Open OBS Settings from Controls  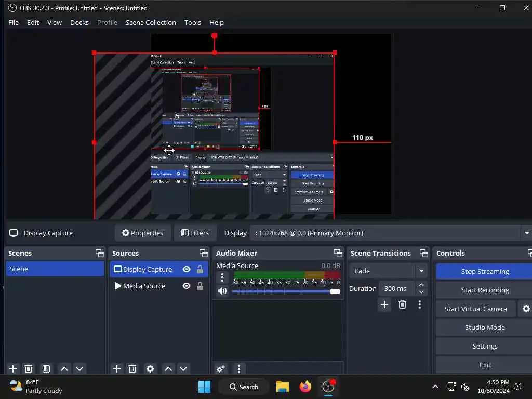click(485, 346)
